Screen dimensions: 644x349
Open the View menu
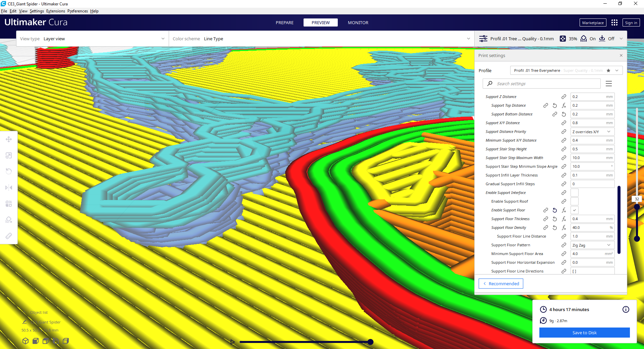pos(23,11)
